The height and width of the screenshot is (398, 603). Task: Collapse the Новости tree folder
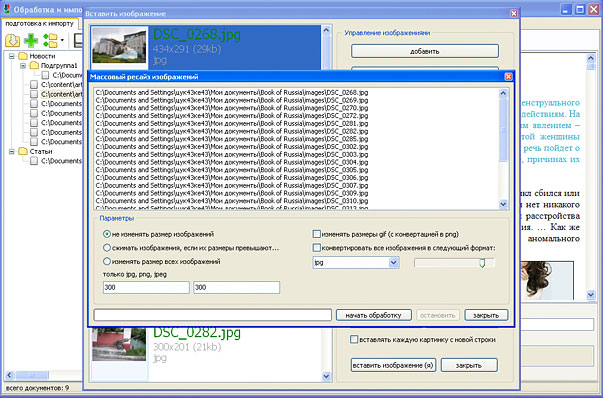coord(12,56)
